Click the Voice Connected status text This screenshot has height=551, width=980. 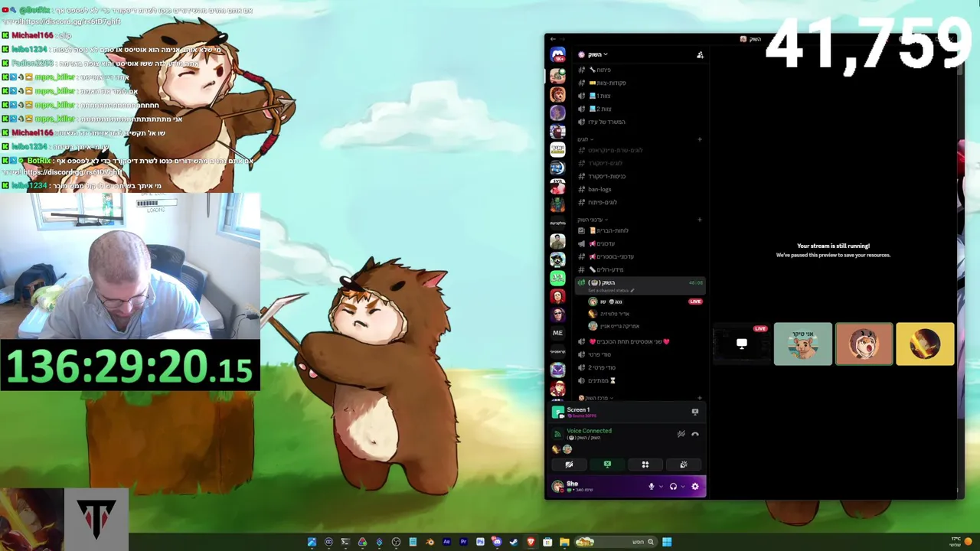(x=589, y=431)
